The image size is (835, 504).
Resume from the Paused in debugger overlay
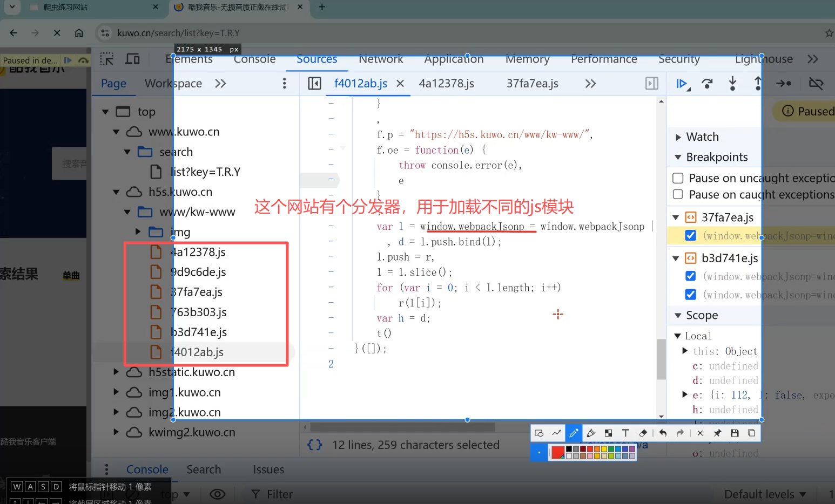coord(68,60)
